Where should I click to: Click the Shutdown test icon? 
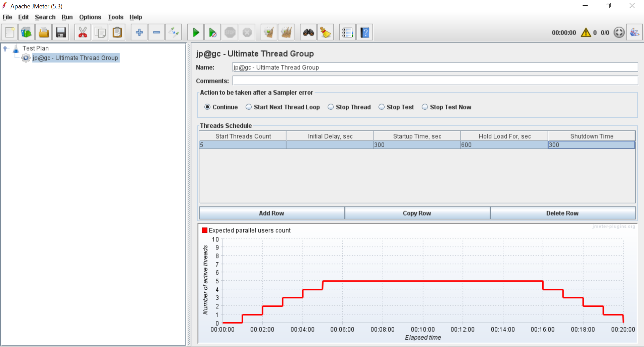tap(247, 33)
